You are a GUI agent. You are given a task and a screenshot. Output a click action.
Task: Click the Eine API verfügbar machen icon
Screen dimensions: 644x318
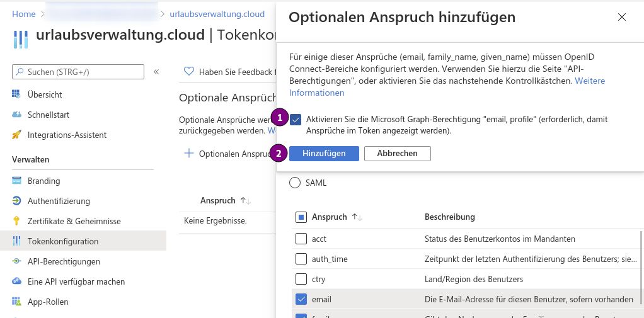click(x=16, y=281)
